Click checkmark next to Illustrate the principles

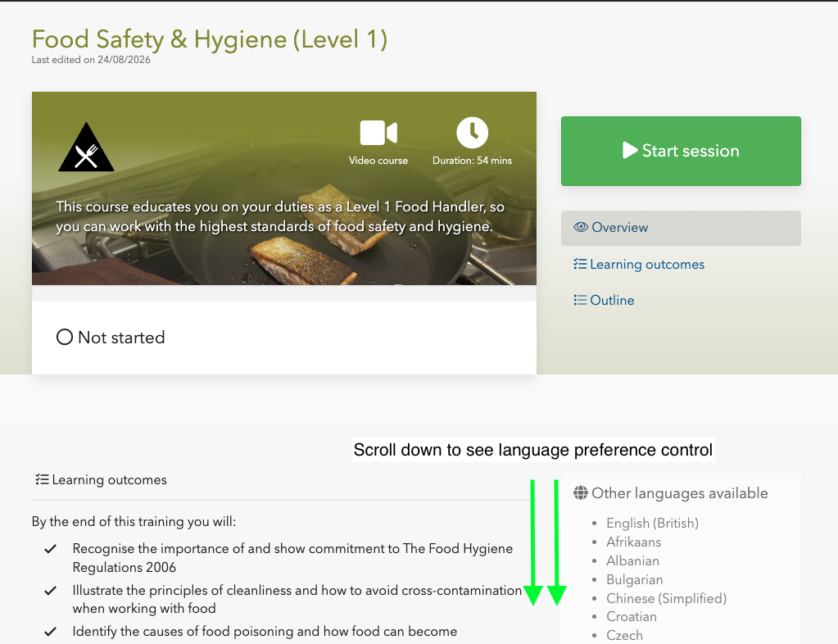coord(50,591)
